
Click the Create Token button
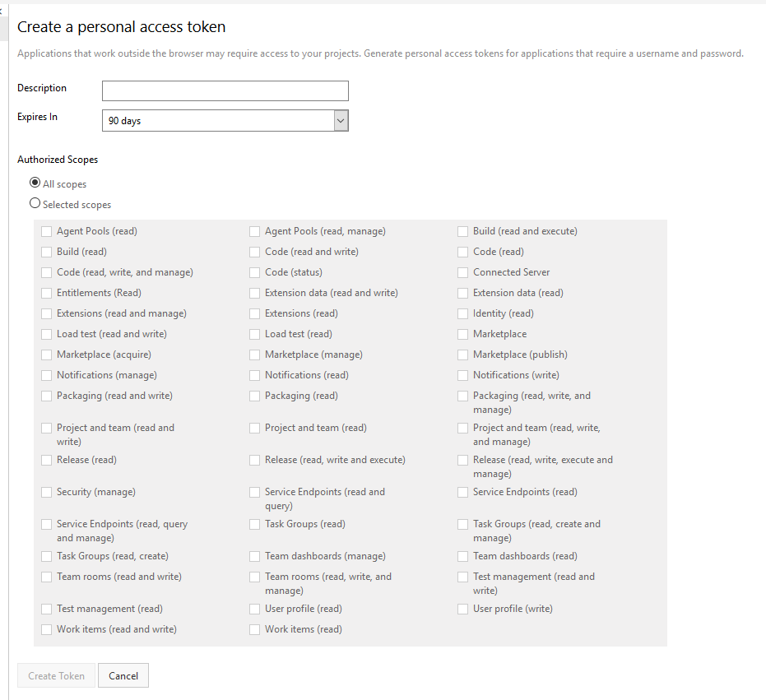point(56,676)
